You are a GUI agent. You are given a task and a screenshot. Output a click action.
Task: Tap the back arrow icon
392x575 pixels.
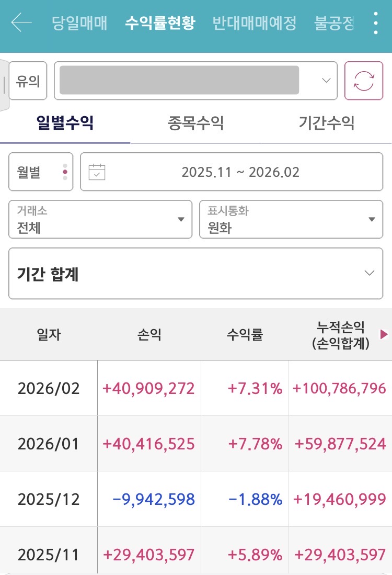[x=21, y=23]
